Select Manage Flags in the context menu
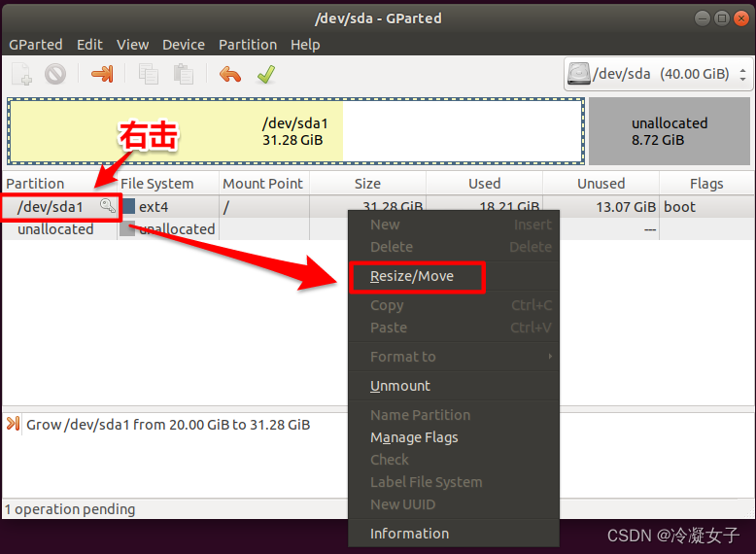Screen dimensions: 756x554 (454, 437)
